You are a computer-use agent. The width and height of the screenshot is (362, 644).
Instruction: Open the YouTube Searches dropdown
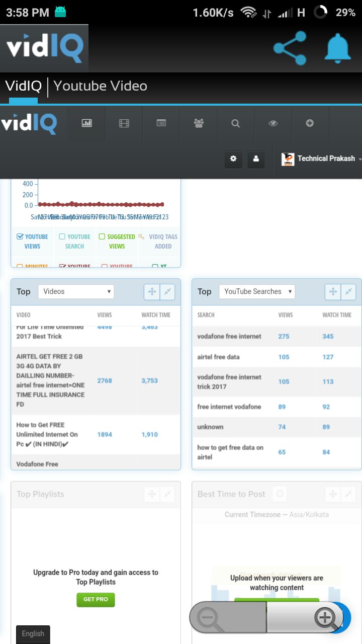pyautogui.click(x=257, y=291)
